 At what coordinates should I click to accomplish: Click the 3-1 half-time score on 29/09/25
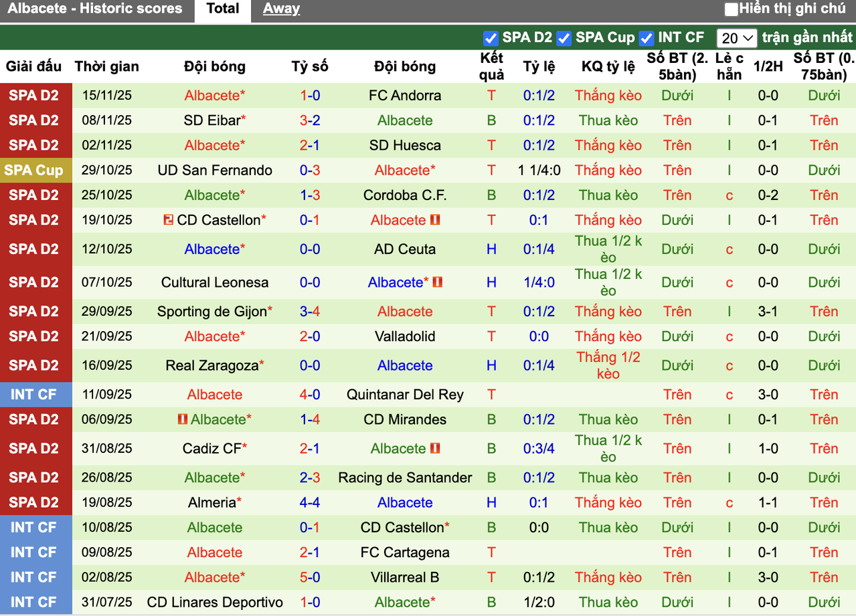click(x=768, y=312)
